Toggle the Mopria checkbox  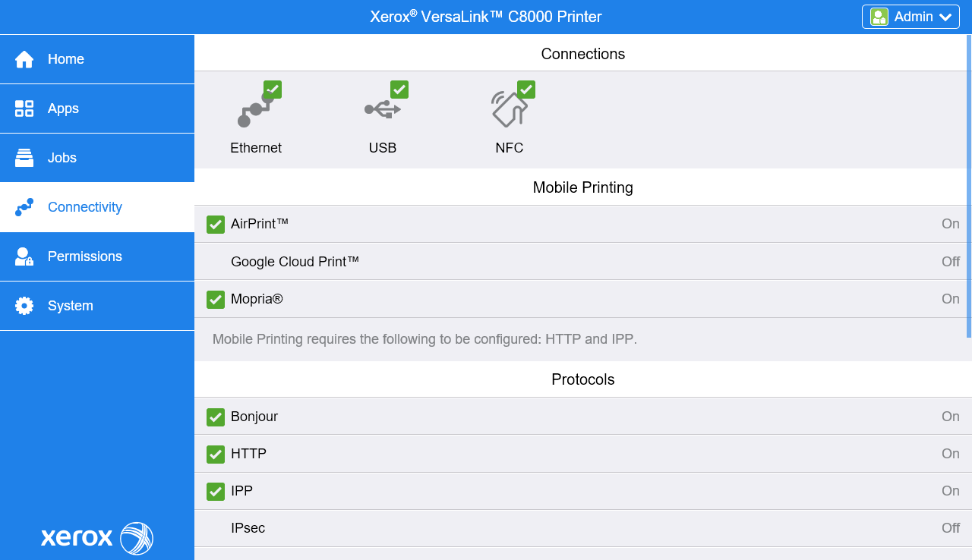click(x=216, y=300)
